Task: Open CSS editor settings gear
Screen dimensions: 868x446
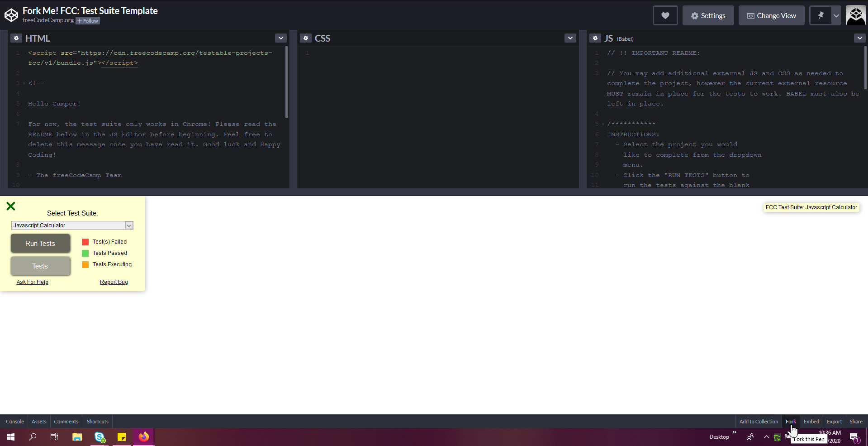Action: pyautogui.click(x=305, y=38)
